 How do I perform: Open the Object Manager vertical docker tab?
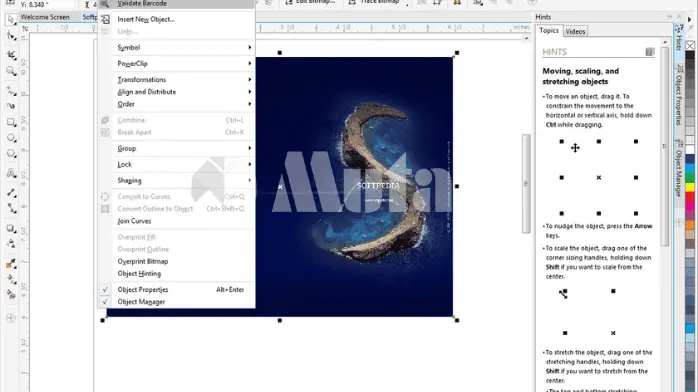pos(679,168)
